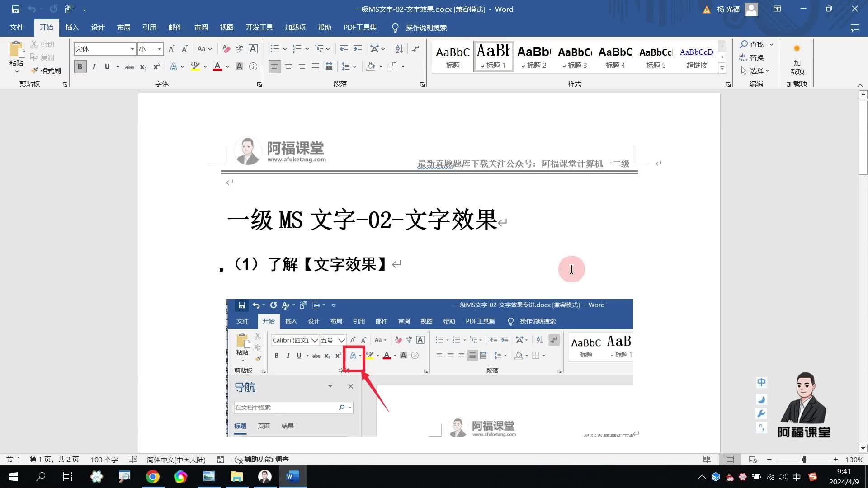
Task: Show or hide paragraph marks
Action: coord(415,49)
